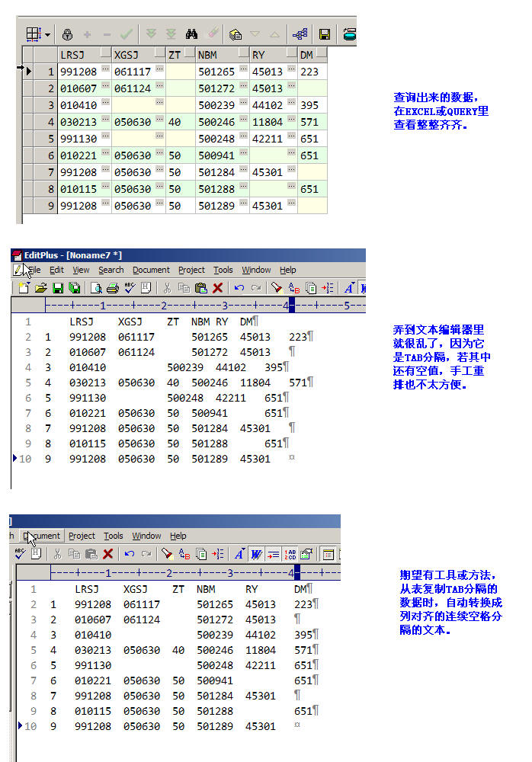The image size is (532, 762).
Task: Select row number 4 header in result grid
Action: (46, 122)
